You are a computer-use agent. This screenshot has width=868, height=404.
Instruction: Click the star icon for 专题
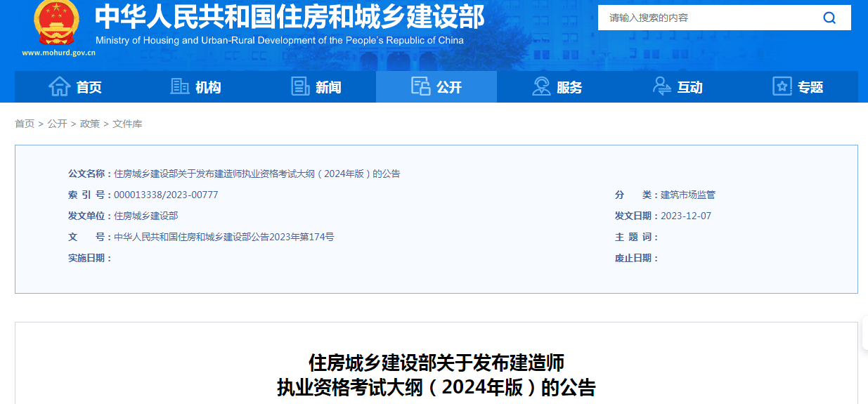pos(782,86)
